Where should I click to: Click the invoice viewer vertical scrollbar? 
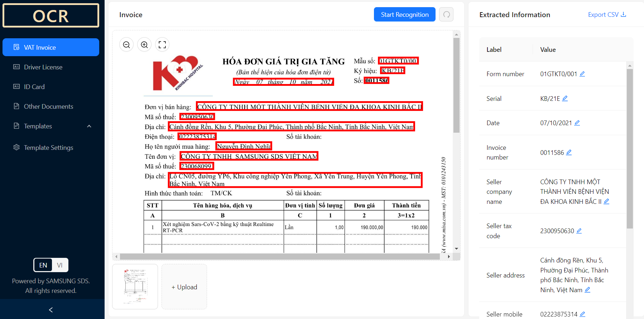pos(456,85)
